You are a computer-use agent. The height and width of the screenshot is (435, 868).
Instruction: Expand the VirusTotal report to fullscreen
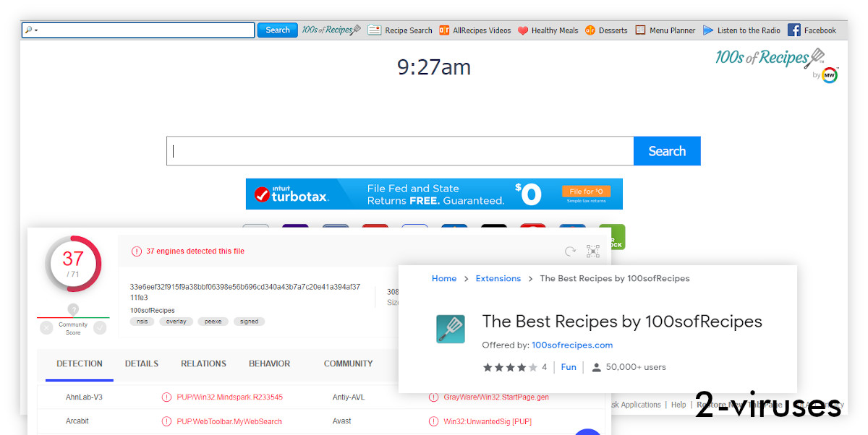593,251
